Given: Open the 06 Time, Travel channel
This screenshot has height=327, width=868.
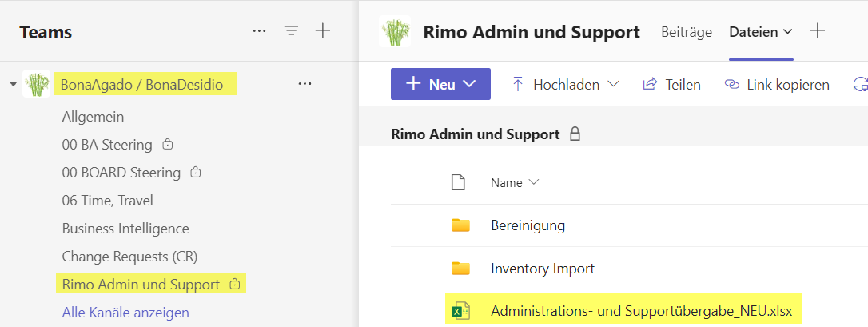Looking at the screenshot, I should click(x=107, y=201).
